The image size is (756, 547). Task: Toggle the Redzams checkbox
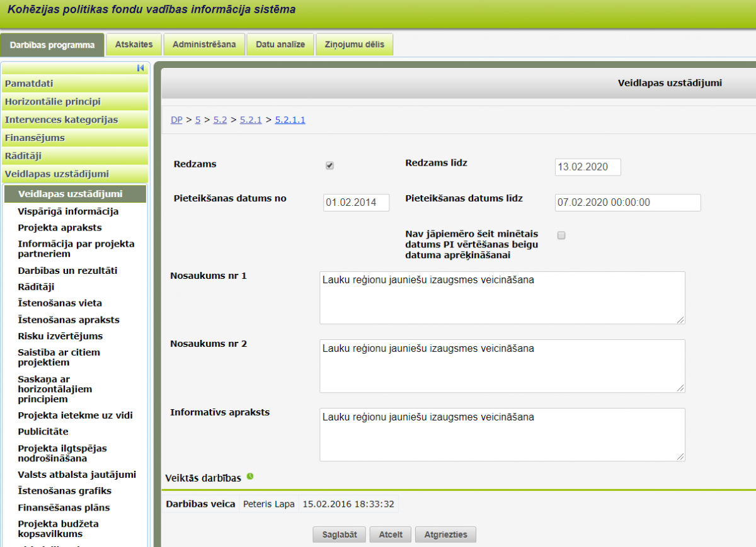click(x=329, y=166)
